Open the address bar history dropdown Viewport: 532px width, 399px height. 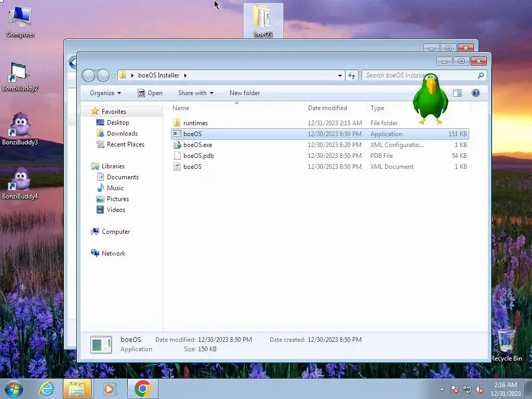(340, 75)
